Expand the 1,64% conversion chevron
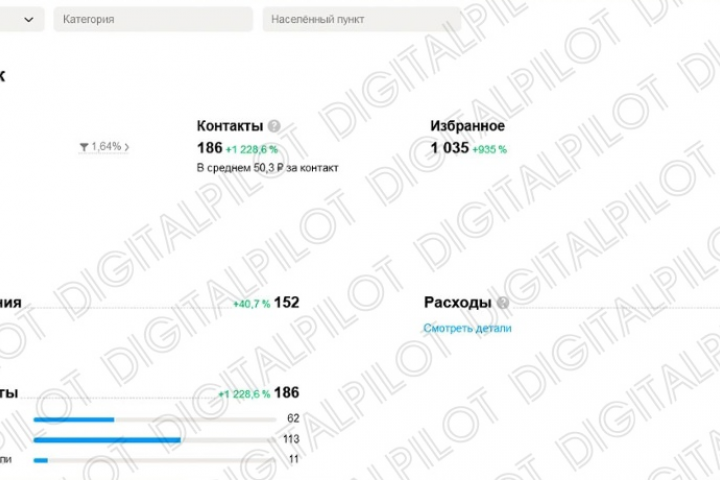The image size is (720, 480). pos(127,147)
